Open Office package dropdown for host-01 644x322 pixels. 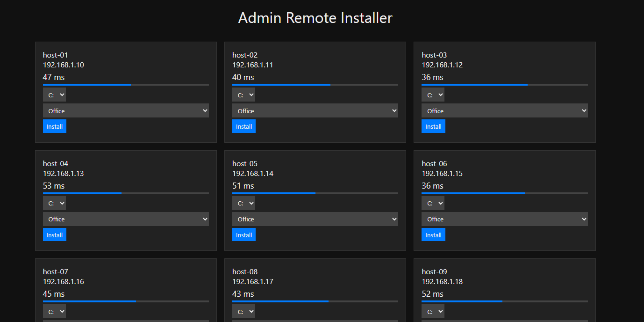pos(126,111)
